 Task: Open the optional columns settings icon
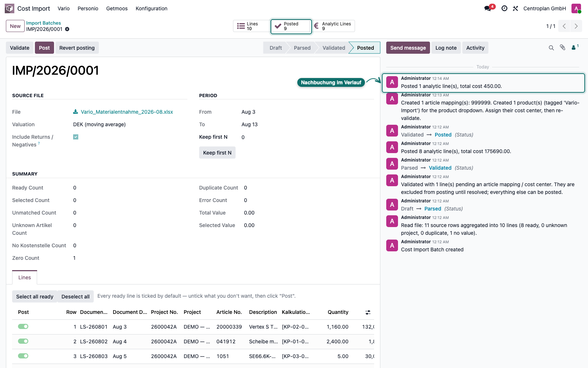click(368, 312)
